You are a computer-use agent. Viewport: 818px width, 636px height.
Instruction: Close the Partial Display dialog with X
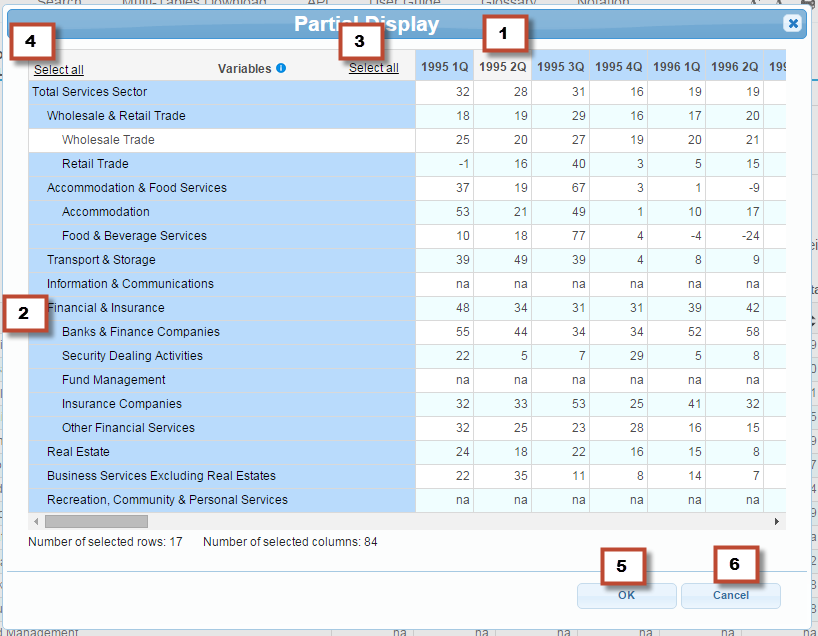[x=792, y=23]
